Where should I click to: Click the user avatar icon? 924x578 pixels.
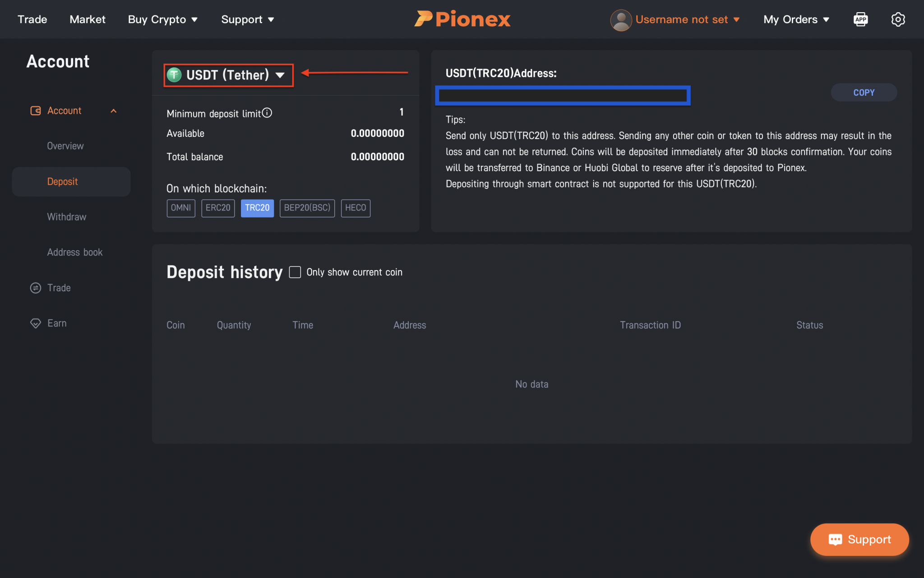coord(620,19)
